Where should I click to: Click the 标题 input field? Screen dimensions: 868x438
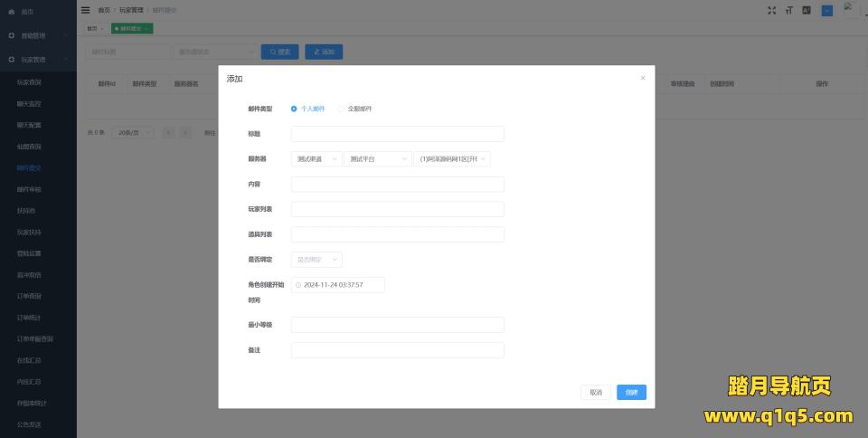[397, 134]
